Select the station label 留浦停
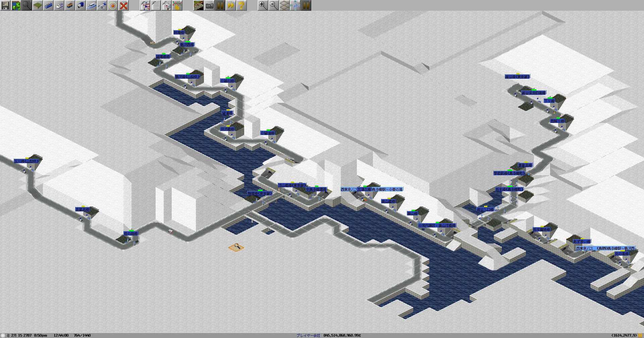This screenshot has width=644, height=338. tap(227, 113)
